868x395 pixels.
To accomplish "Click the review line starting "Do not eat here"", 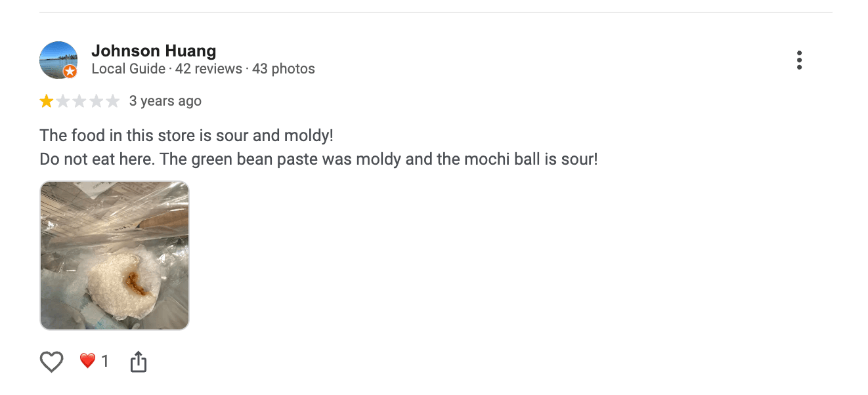I will [318, 159].
